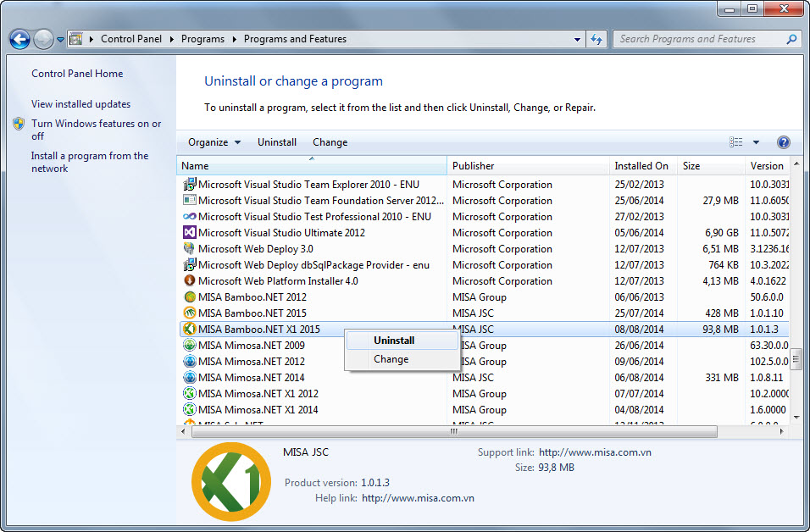Image resolution: width=810 pixels, height=532 pixels.
Task: Open the Help question mark icon
Action: coord(783,142)
